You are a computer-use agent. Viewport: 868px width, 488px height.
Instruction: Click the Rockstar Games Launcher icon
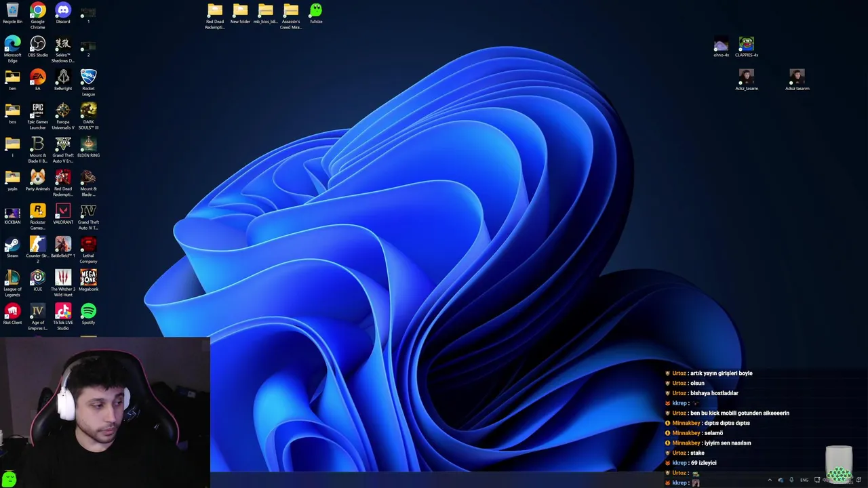(x=37, y=216)
